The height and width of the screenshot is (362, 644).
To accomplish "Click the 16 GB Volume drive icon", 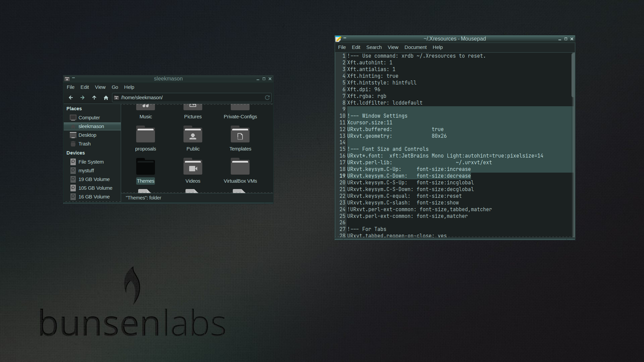I will click(73, 197).
